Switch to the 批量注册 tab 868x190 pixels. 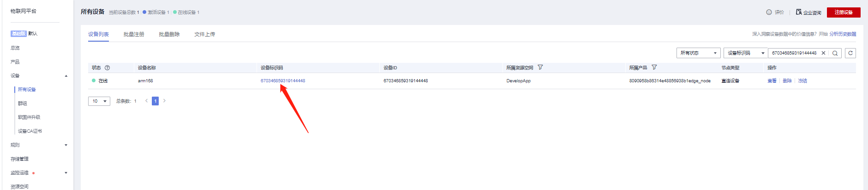(x=134, y=34)
